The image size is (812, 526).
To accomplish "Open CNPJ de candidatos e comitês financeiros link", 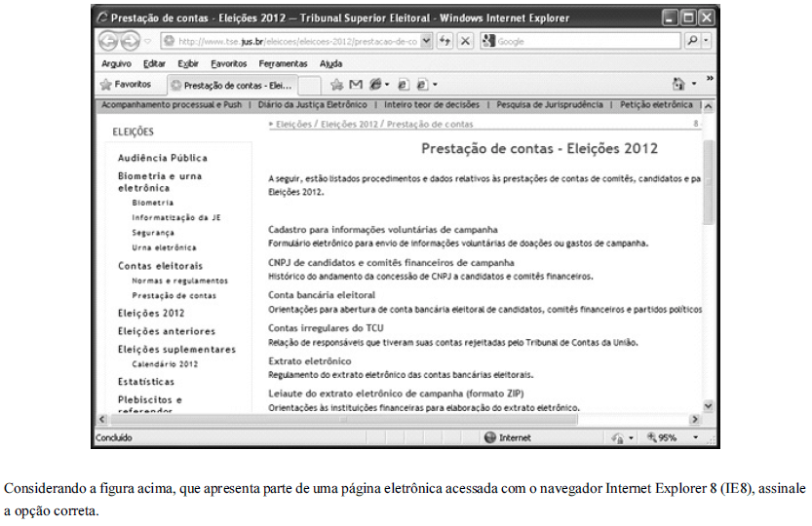I will click(391, 262).
